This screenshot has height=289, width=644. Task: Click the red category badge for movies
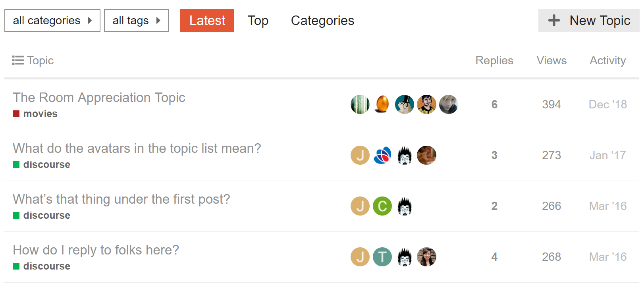pos(16,114)
